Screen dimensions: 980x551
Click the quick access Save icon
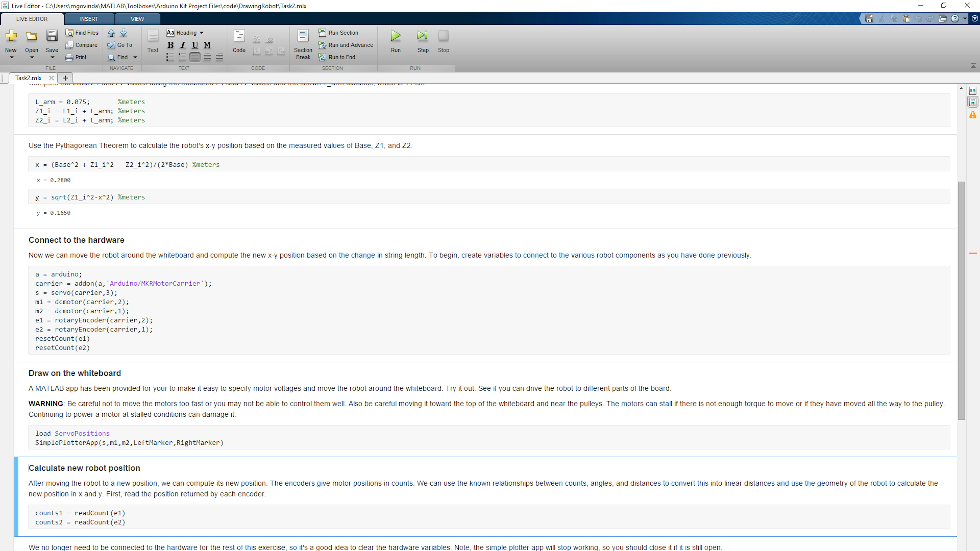pyautogui.click(x=869, y=18)
